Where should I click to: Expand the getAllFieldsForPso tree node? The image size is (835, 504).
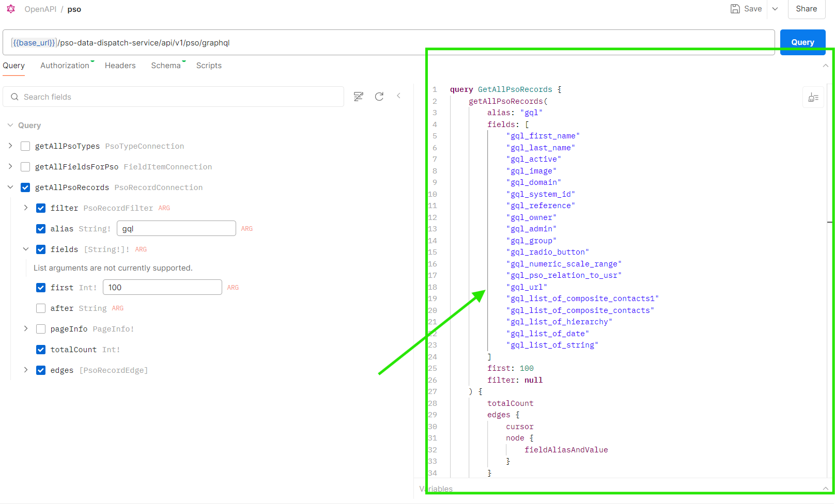(10, 166)
